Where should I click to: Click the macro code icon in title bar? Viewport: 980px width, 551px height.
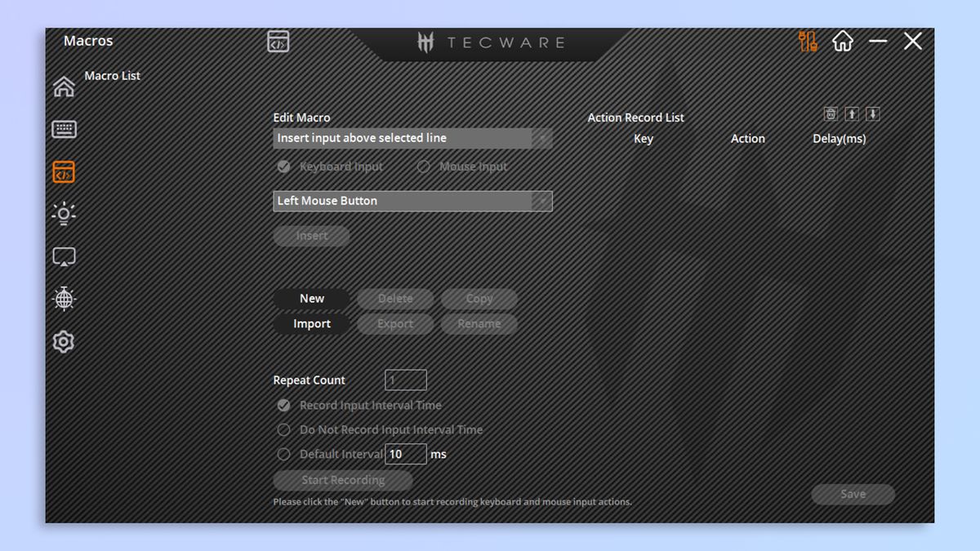pyautogui.click(x=278, y=42)
